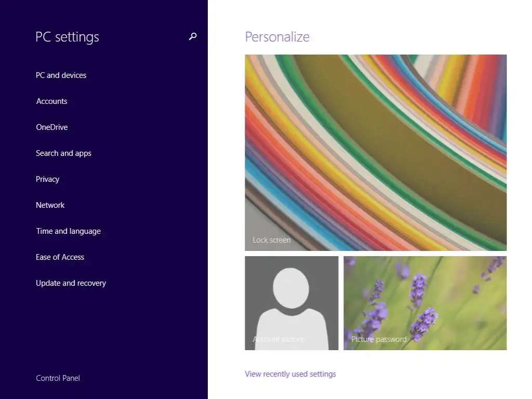Select Time and language
532x399 pixels.
tap(69, 231)
